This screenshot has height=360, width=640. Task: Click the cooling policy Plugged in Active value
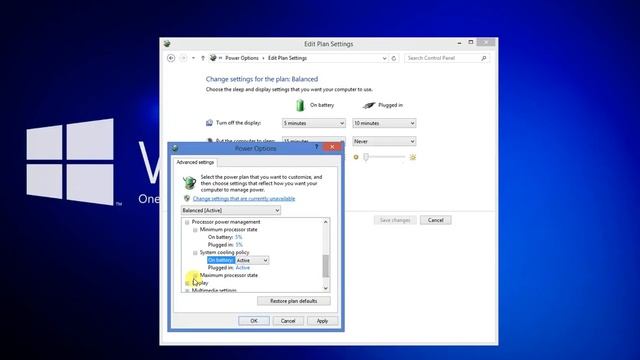click(x=242, y=268)
